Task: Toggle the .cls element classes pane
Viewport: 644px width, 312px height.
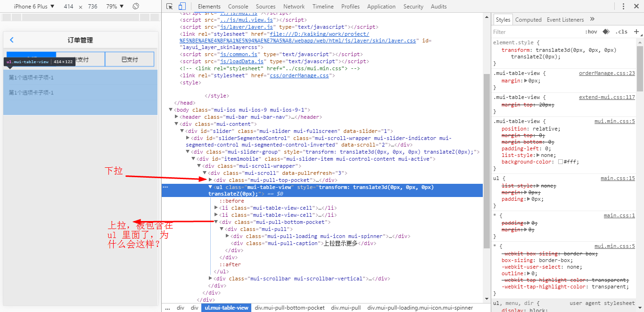Action: pyautogui.click(x=621, y=32)
